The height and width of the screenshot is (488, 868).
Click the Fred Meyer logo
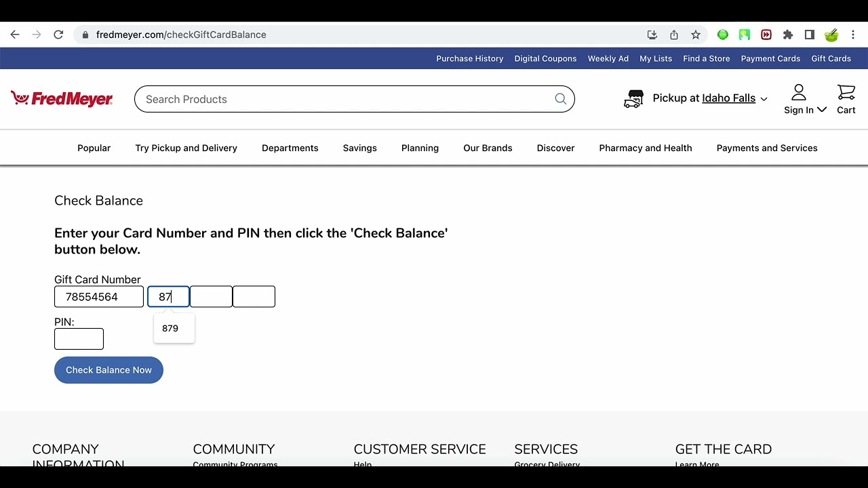pos(62,99)
